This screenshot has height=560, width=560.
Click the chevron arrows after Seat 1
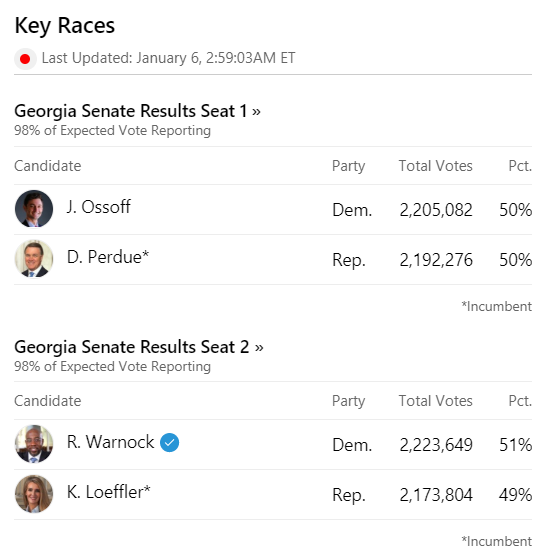256,112
